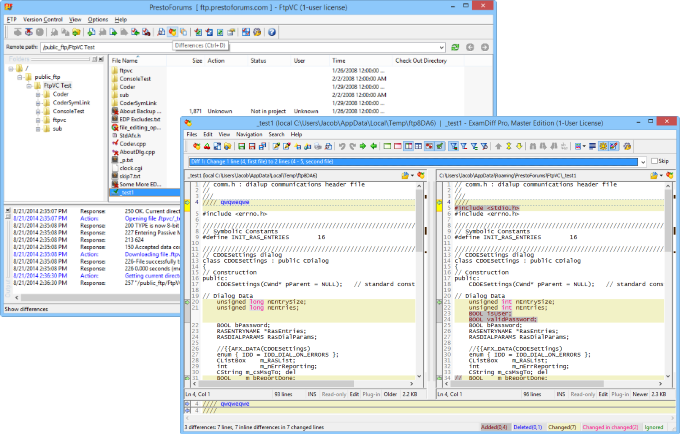Open the Files menu in ExamDiff
The width and height of the screenshot is (680, 434).
coord(192,134)
